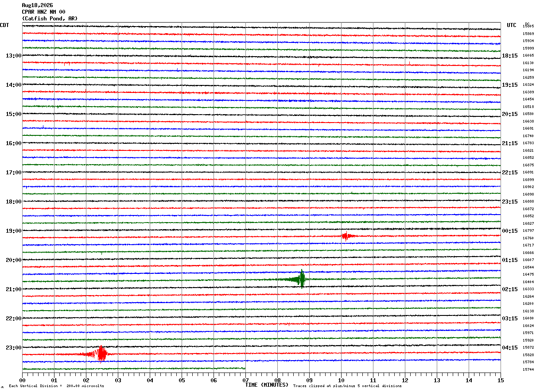This screenshot has height=392, width=536.
Task: Click the red seismic event near minute 10
Action: (x=348, y=236)
